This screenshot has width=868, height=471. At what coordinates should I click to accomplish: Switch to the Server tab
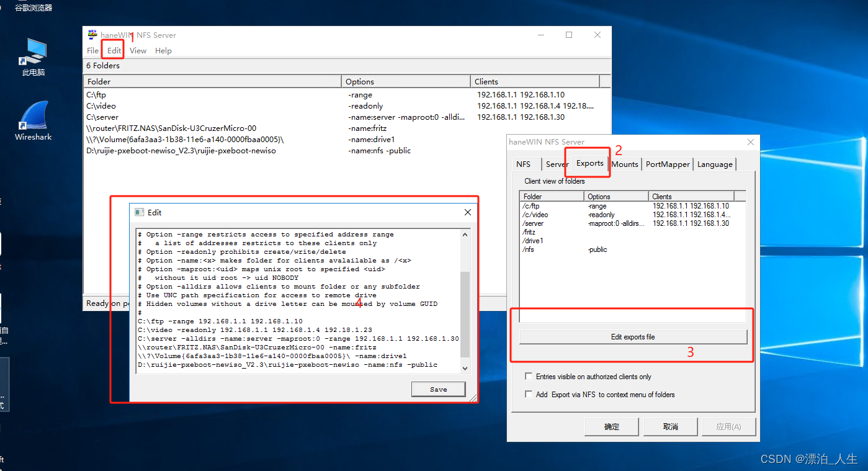pos(557,164)
